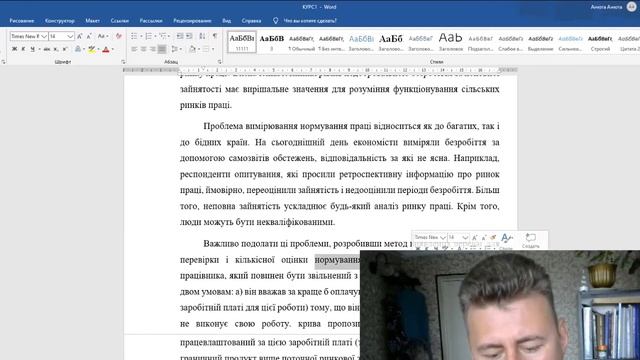Click highlighted word нормування
The width and height of the screenshot is (640, 360).
coord(337,260)
